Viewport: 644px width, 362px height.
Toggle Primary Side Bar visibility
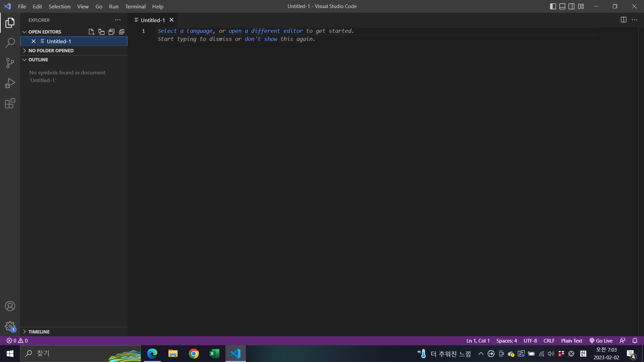(x=553, y=6)
